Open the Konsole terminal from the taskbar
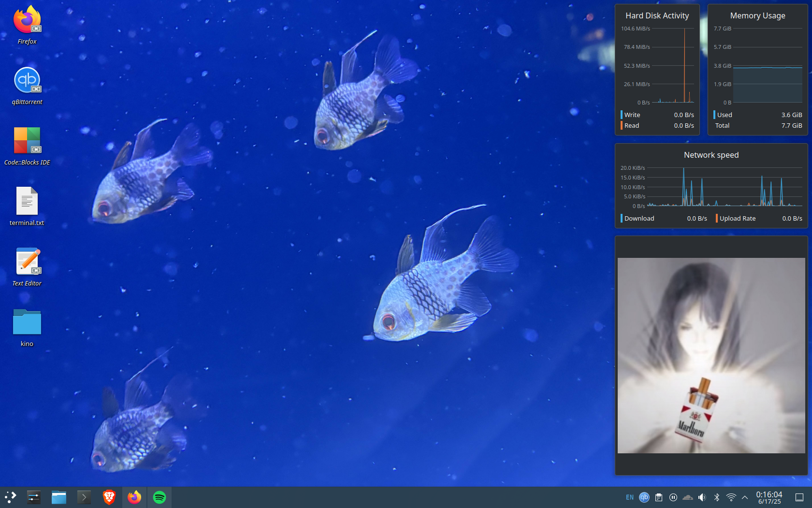Screen dimensions: 812x508 (84, 497)
